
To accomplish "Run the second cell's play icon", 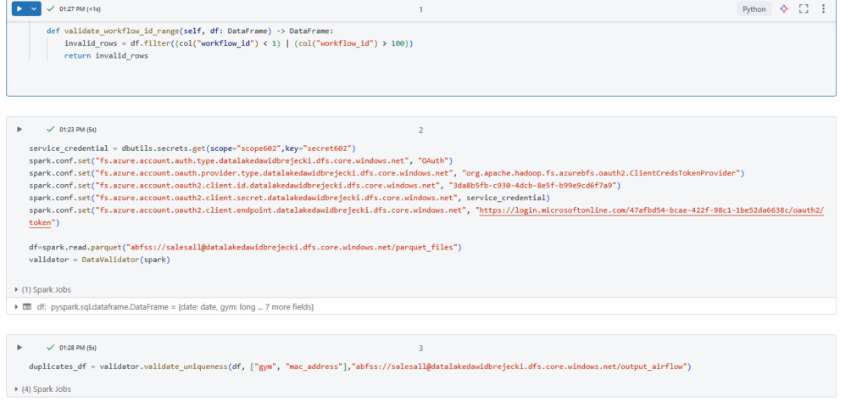I will [19, 129].
